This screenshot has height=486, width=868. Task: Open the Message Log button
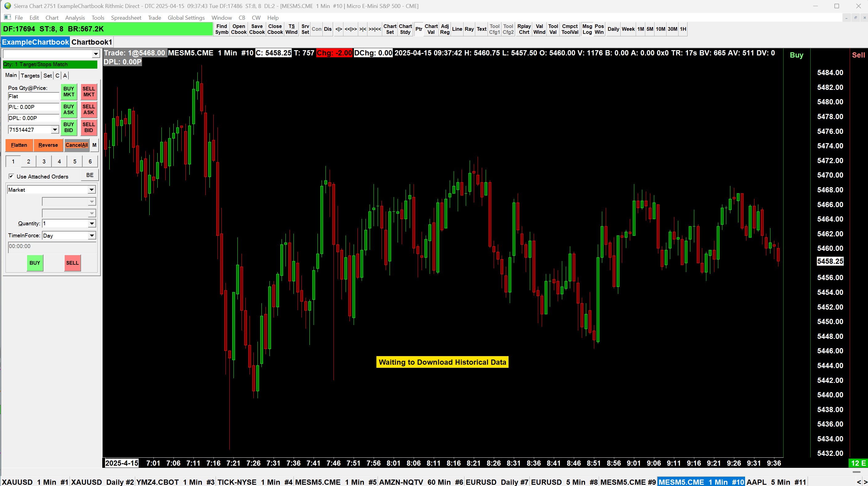pos(587,29)
